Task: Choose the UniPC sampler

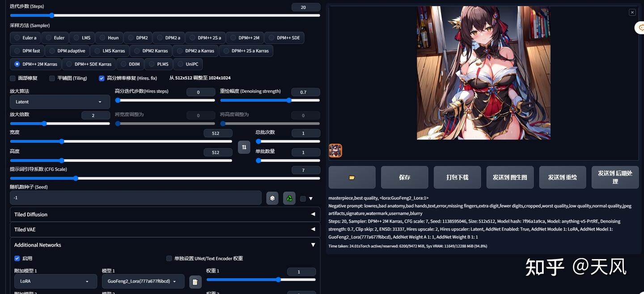Action: [188, 64]
